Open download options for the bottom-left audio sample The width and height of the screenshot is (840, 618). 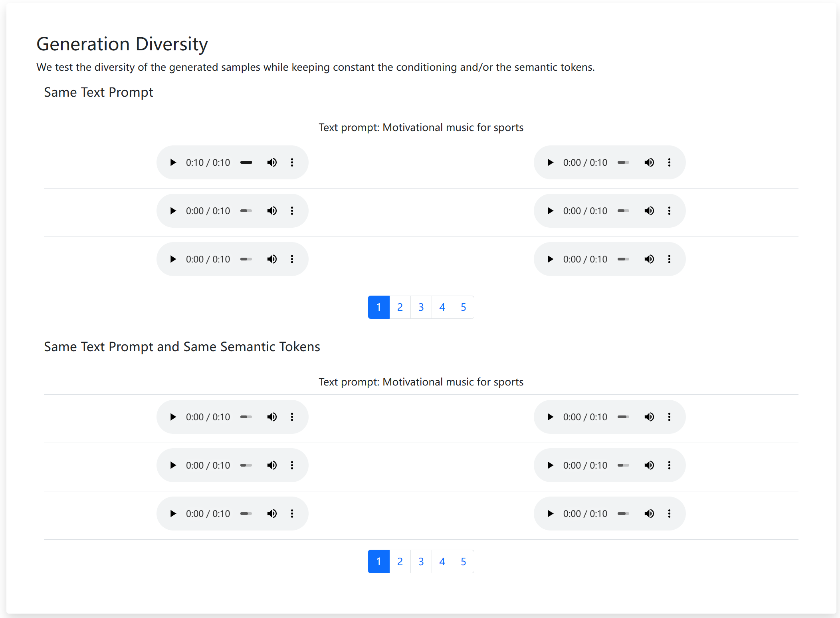292,513
